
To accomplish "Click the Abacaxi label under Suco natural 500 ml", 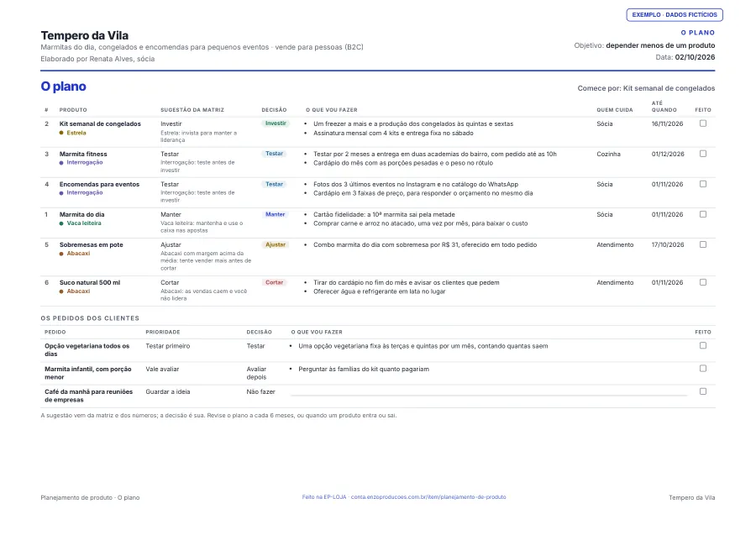I will click(x=78, y=291).
